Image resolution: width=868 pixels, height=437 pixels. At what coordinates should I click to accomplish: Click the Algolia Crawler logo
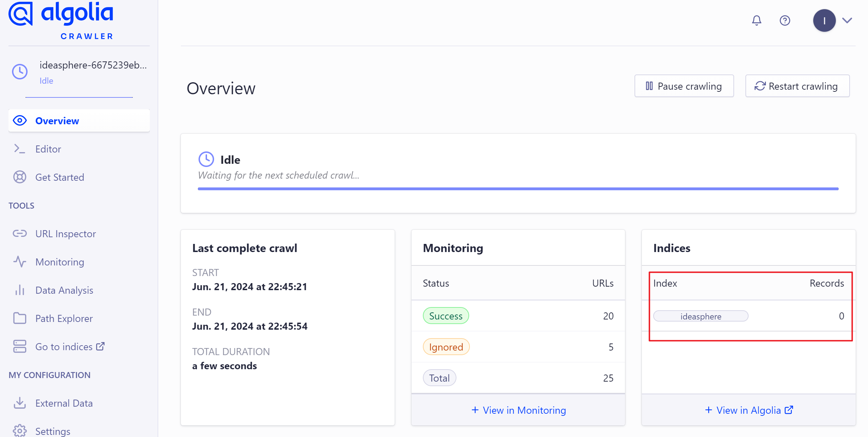[61, 20]
